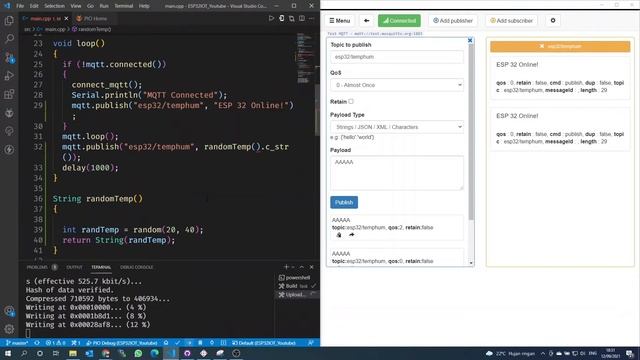The height and width of the screenshot is (360, 640).
Task: Open Run and Debug view in activity bar
Action: (9, 76)
